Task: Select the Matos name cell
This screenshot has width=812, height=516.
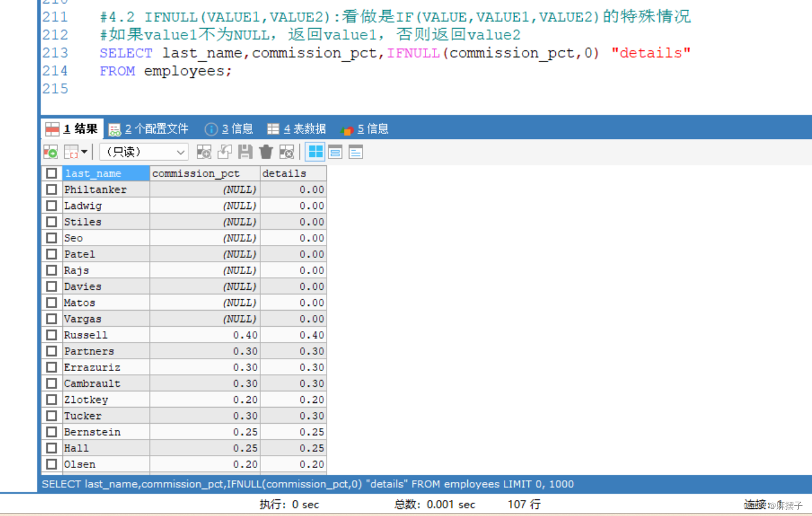Action: coord(106,303)
